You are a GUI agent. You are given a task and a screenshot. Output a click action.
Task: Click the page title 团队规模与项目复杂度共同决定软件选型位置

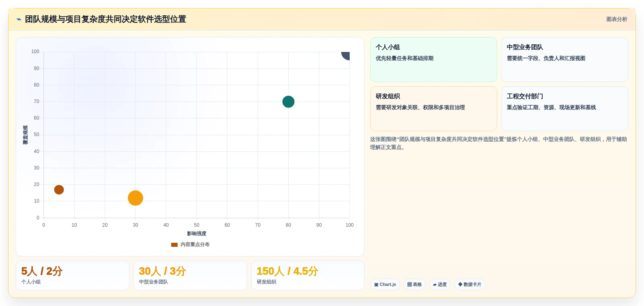[106, 19]
